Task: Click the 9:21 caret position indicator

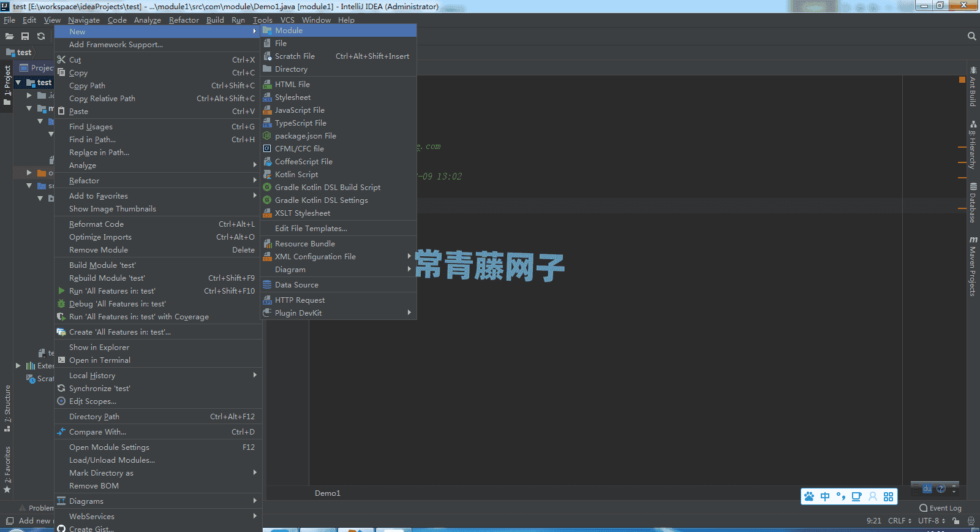Action: (x=874, y=520)
